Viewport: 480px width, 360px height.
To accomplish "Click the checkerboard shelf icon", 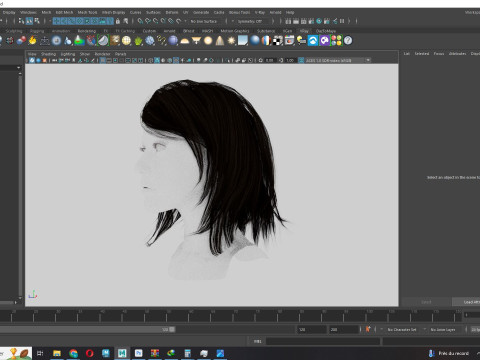I will (278, 41).
